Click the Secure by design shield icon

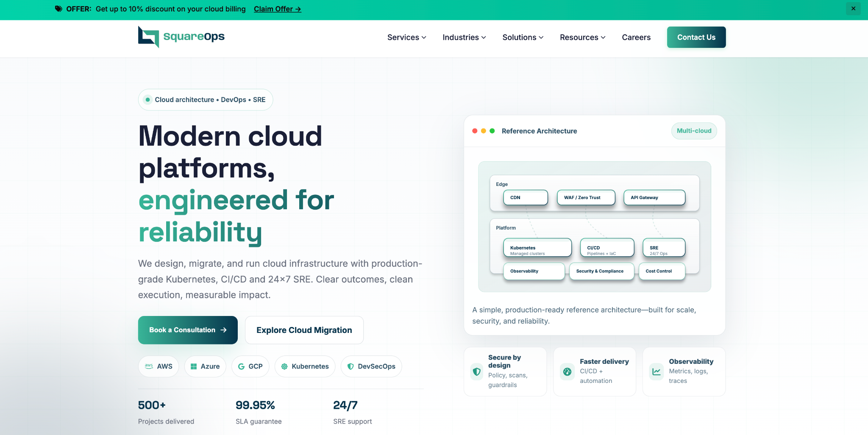(x=477, y=371)
